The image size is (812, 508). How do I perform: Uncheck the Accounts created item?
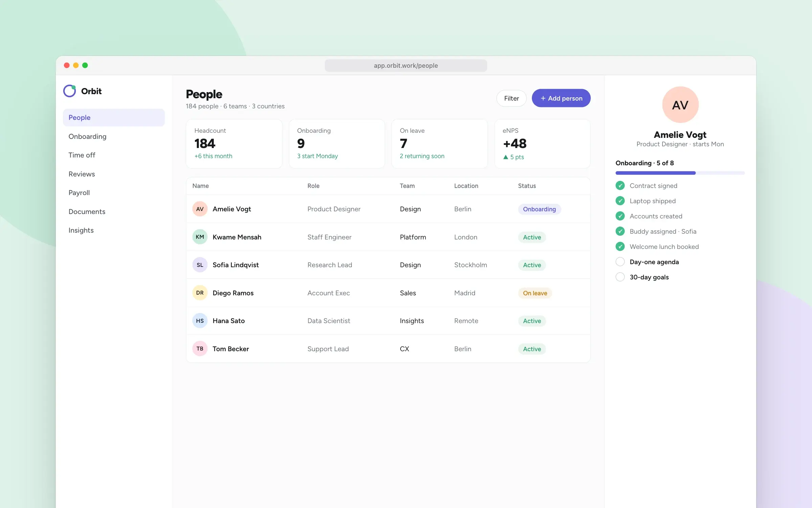click(x=620, y=216)
